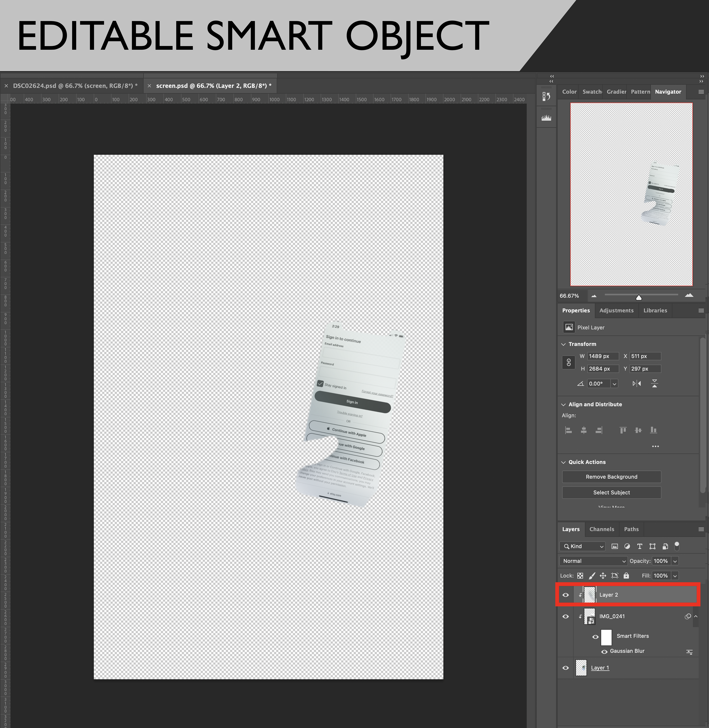Click the flip horizontal icon in Transform
709x728 pixels.
(x=637, y=383)
